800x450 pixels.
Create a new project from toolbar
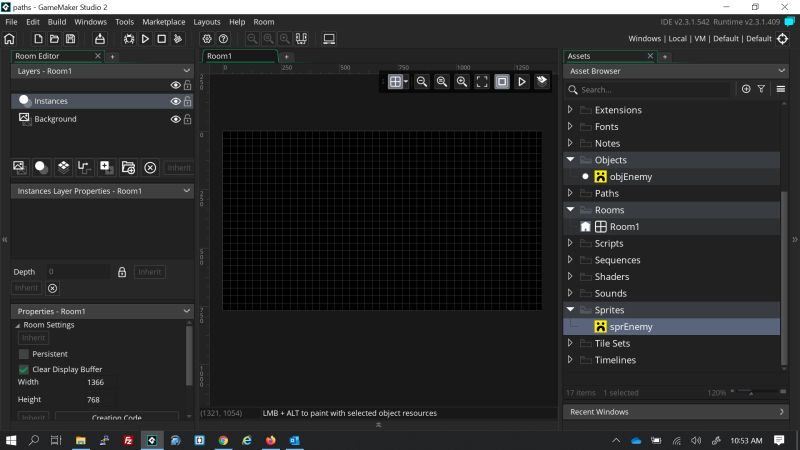tap(38, 39)
